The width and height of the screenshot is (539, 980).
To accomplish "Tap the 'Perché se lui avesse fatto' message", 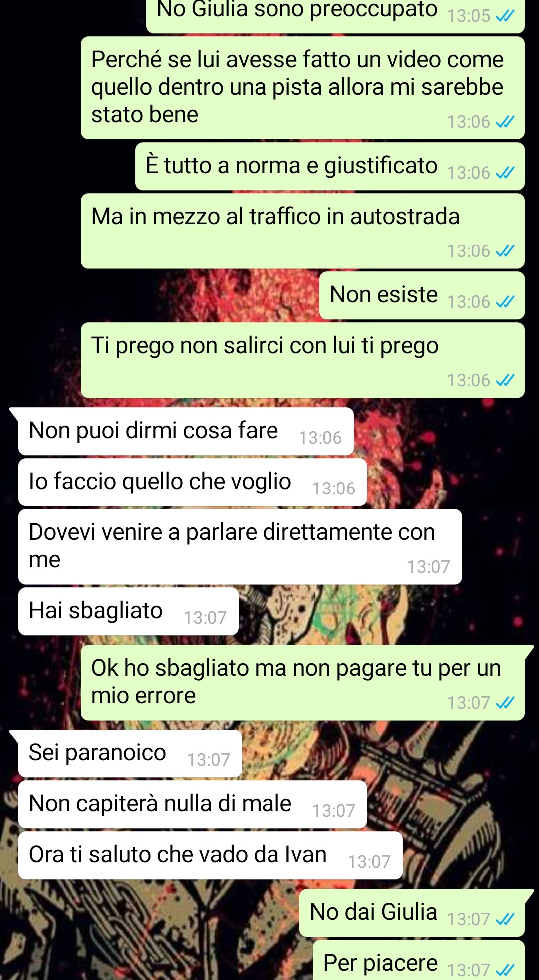I will coord(302,88).
